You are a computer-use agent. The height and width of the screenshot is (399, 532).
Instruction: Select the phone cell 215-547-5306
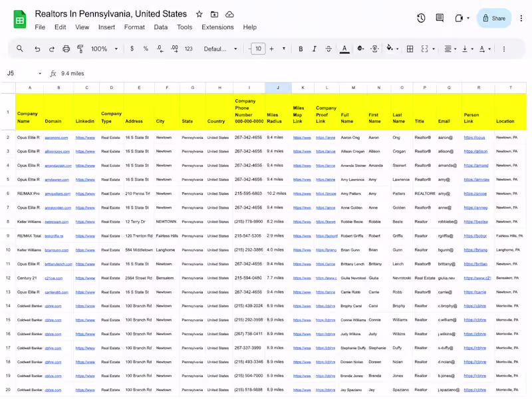(x=249, y=235)
